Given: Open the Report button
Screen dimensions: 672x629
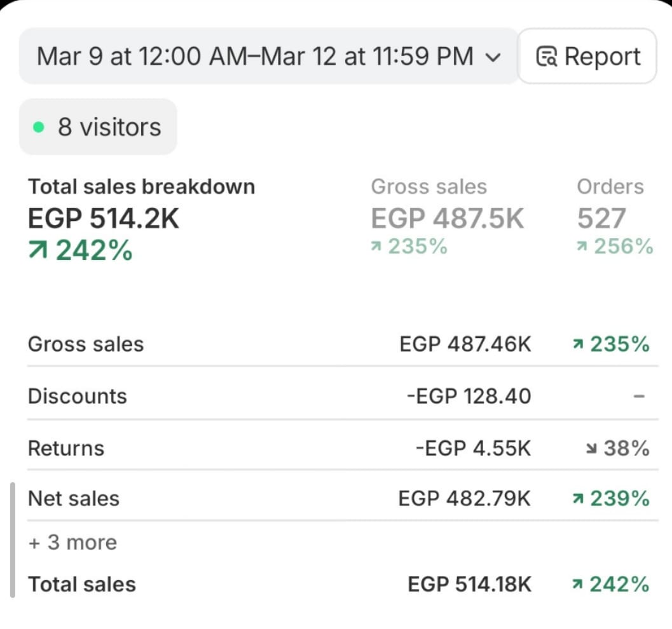Looking at the screenshot, I should [587, 57].
